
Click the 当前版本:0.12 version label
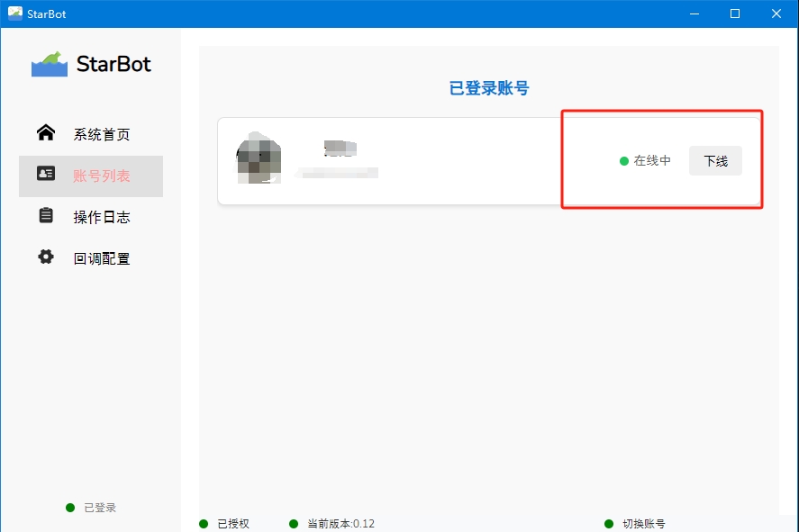340,524
